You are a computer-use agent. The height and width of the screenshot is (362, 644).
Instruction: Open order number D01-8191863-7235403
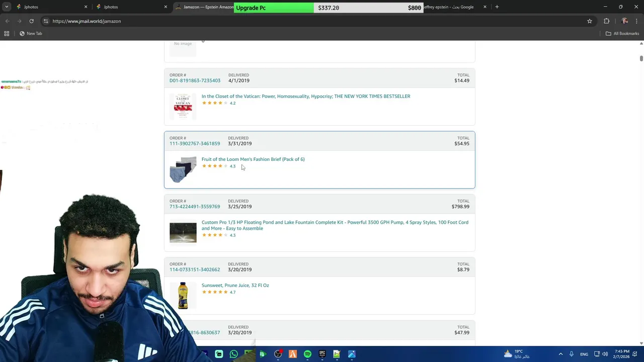[195, 80]
